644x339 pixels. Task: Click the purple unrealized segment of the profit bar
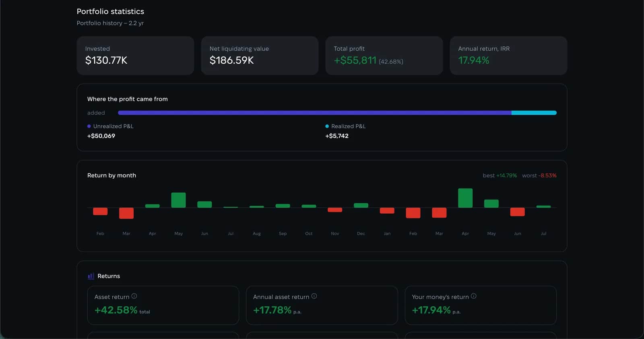(x=315, y=113)
